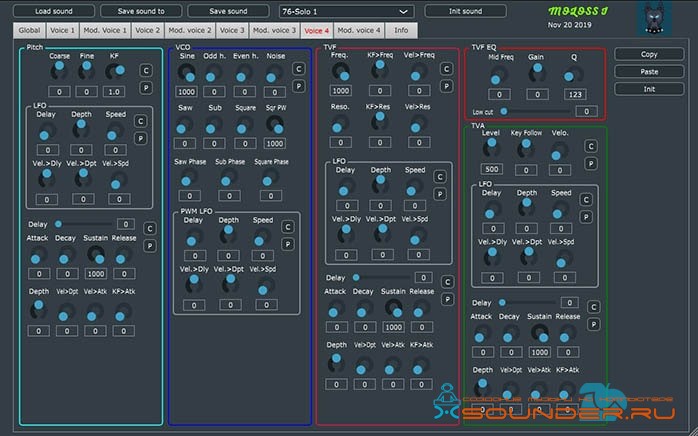
Task: Click the TVA Level value field 500
Action: (x=492, y=169)
